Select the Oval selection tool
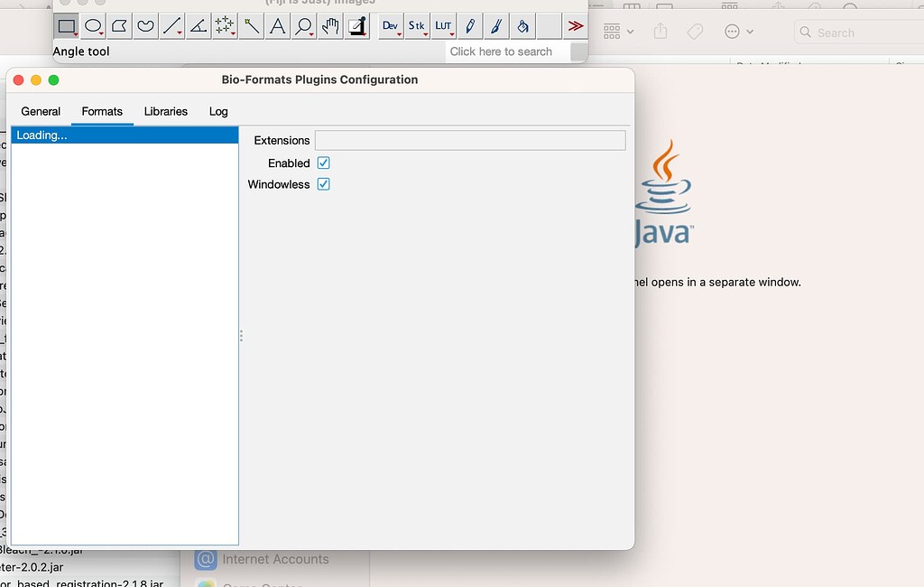This screenshot has height=587, width=924. click(93, 26)
